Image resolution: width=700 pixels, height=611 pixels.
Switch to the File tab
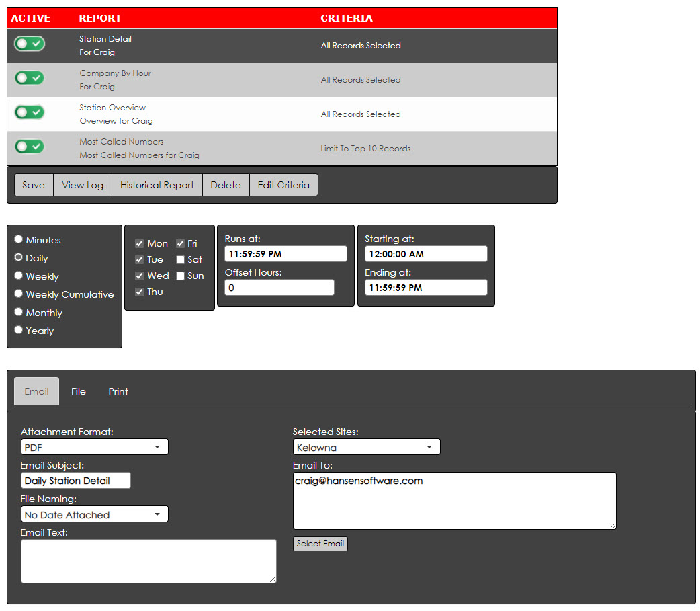tap(79, 391)
